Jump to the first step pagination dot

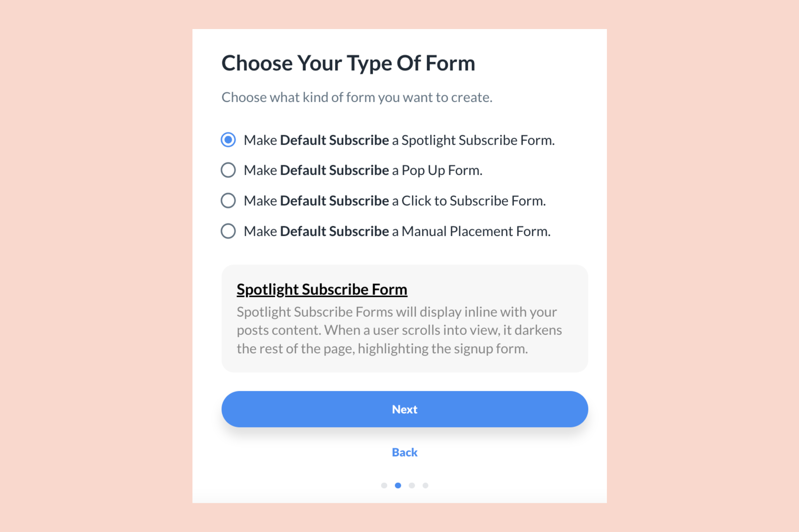click(x=384, y=485)
